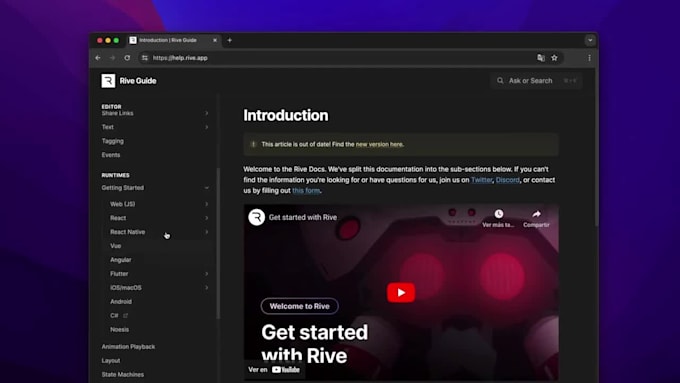Click the browser forward arrow

pos(112,58)
